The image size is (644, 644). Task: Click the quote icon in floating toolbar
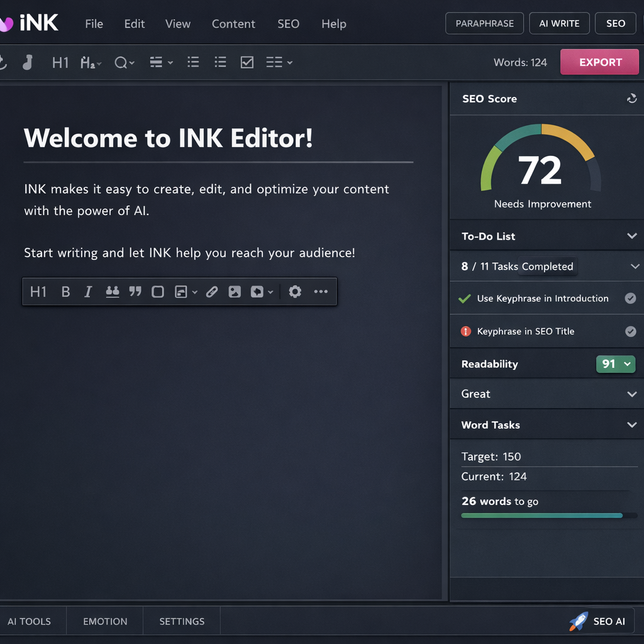click(135, 291)
